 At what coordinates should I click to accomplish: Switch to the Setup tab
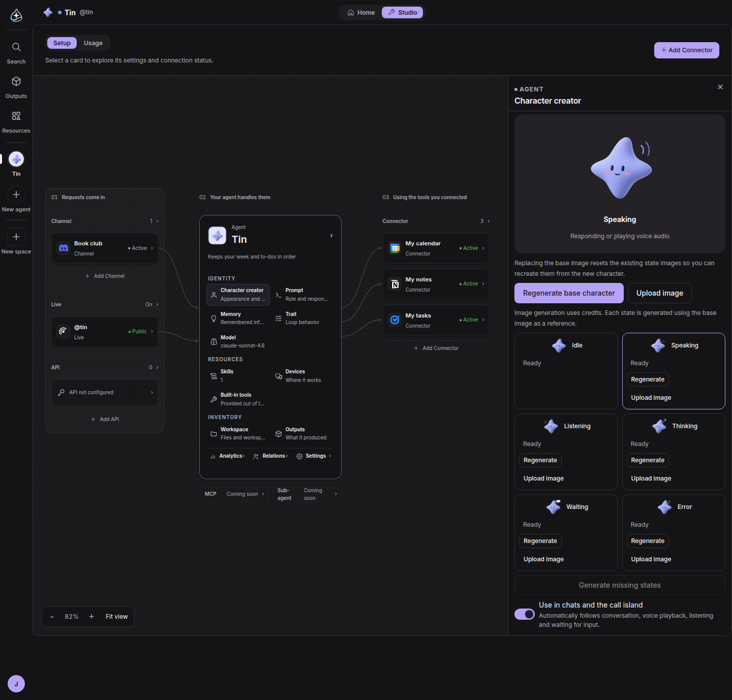click(x=62, y=43)
